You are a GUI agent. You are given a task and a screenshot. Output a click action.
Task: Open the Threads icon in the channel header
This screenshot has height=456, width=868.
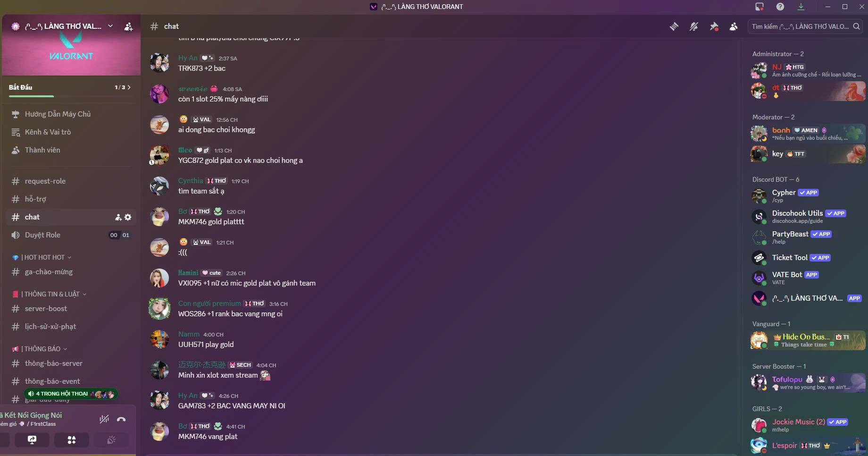tap(674, 26)
